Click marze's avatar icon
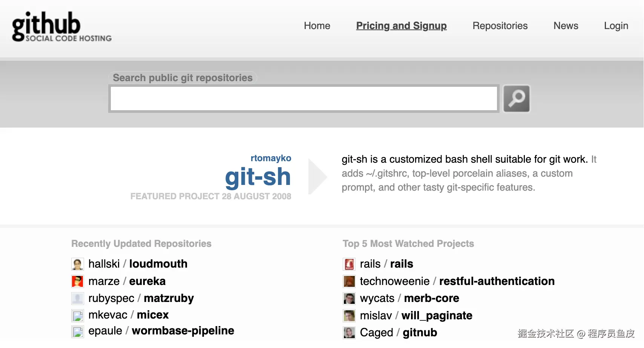The image size is (644, 348). (78, 281)
